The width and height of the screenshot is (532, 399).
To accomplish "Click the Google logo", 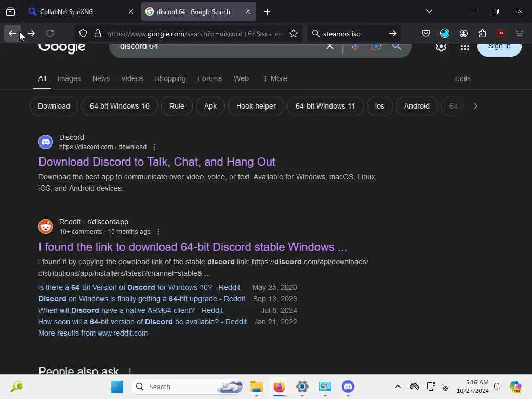I will [x=62, y=48].
